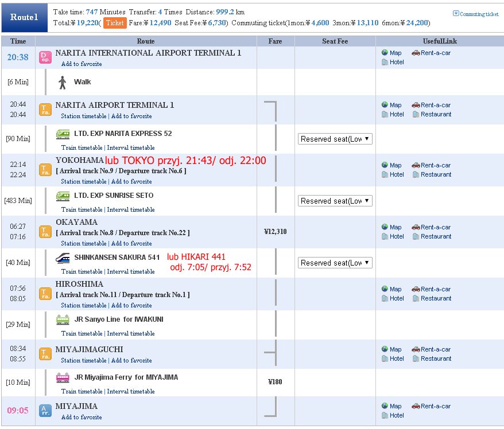This screenshot has height=429, width=504.
Task: Open Interval timetable for Miyajima Ferry
Action: pos(131,391)
